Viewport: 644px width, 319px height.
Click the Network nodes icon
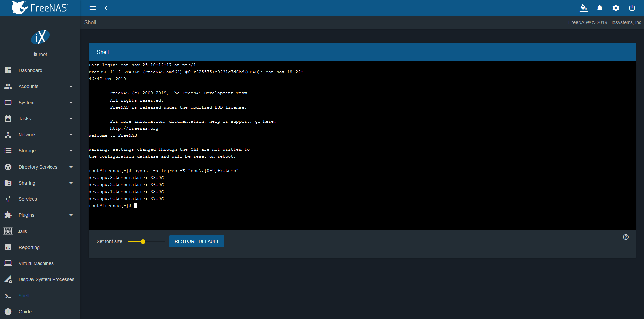click(x=8, y=135)
